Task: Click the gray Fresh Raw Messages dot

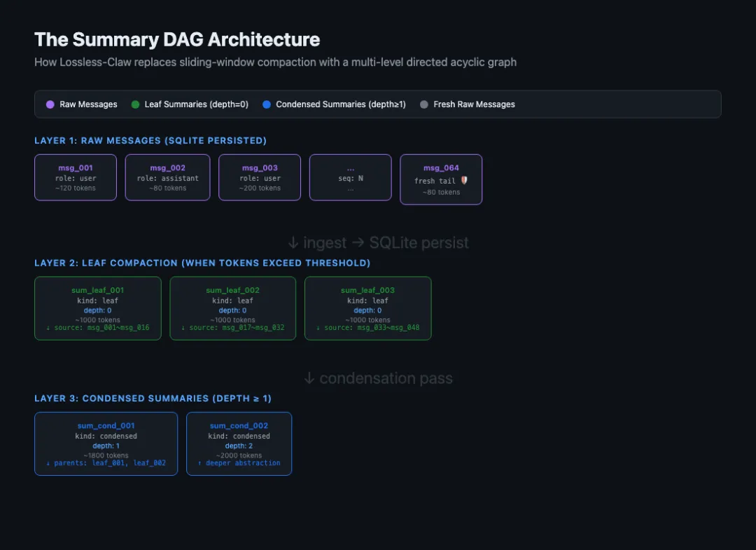Action: 423,104
